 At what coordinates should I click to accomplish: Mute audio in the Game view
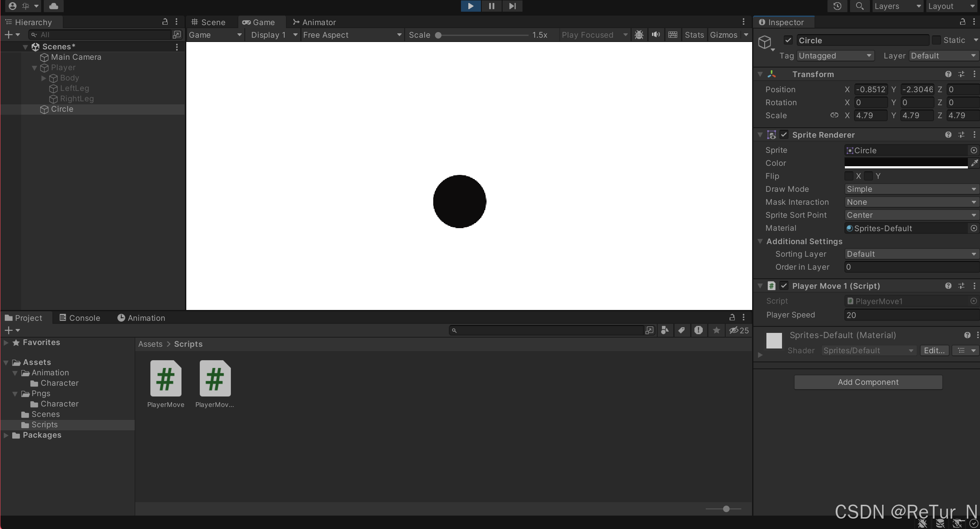pyautogui.click(x=655, y=35)
